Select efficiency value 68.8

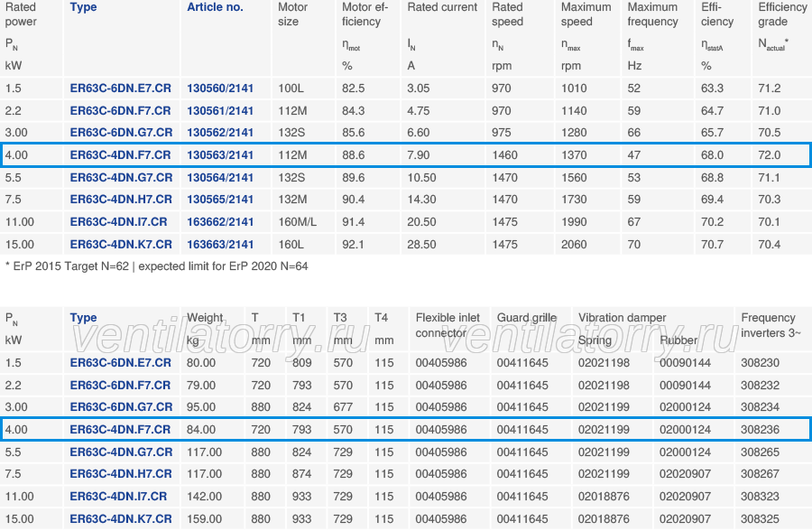tap(712, 177)
